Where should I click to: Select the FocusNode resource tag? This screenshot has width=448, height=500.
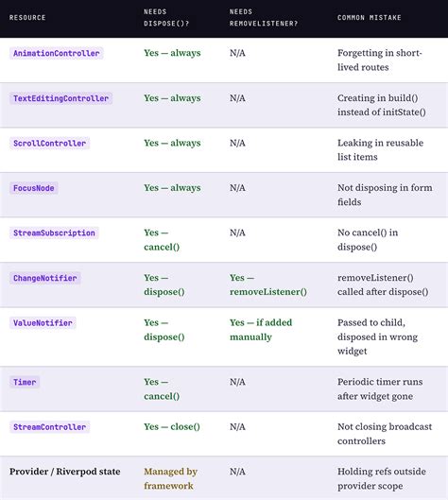pyautogui.click(x=33, y=188)
